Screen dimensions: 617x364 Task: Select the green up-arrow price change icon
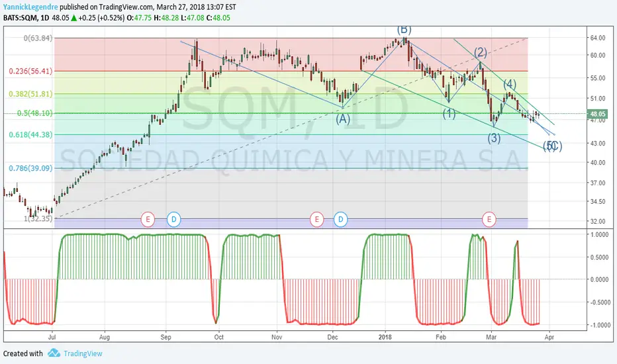pyautogui.click(x=73, y=18)
